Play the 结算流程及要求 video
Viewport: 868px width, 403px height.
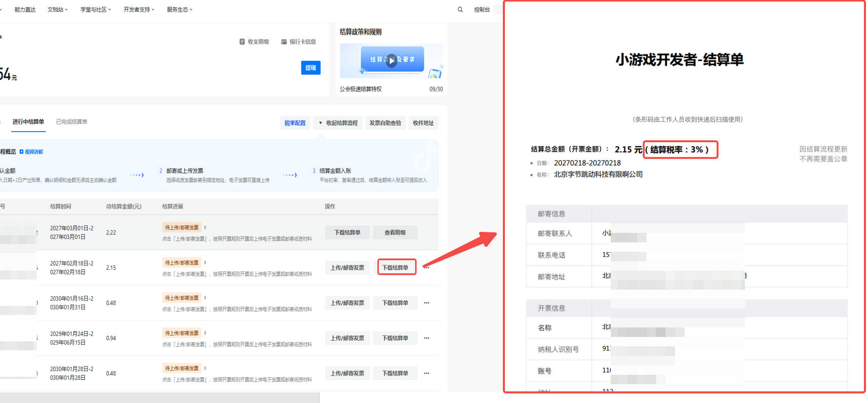pos(391,60)
